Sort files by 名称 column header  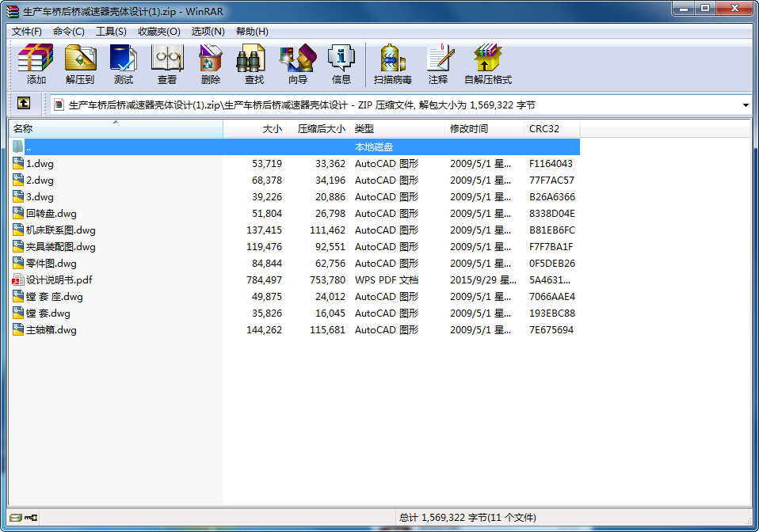click(x=115, y=128)
